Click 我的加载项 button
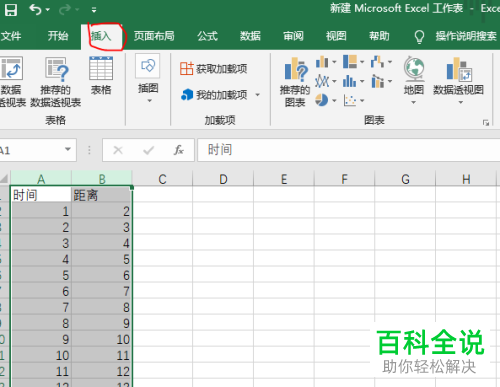 pyautogui.click(x=214, y=95)
